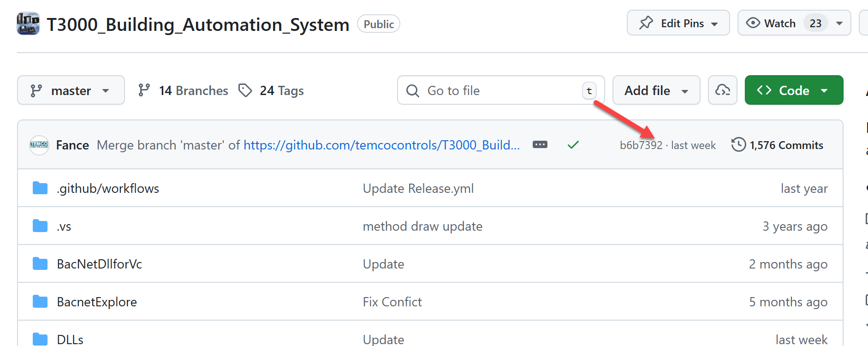Open the BacnetExplore folder
The image size is (868, 346).
coord(97,302)
